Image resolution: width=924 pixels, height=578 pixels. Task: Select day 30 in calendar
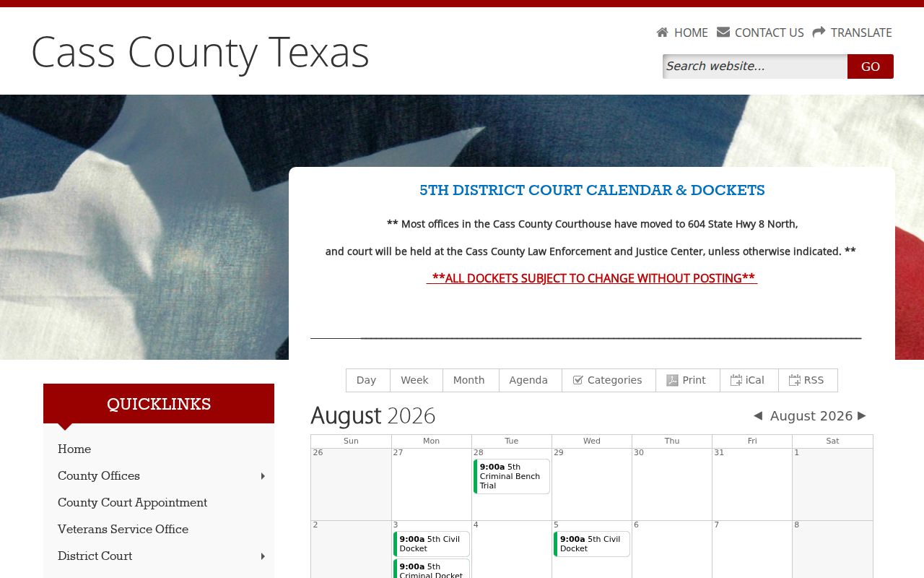click(638, 453)
